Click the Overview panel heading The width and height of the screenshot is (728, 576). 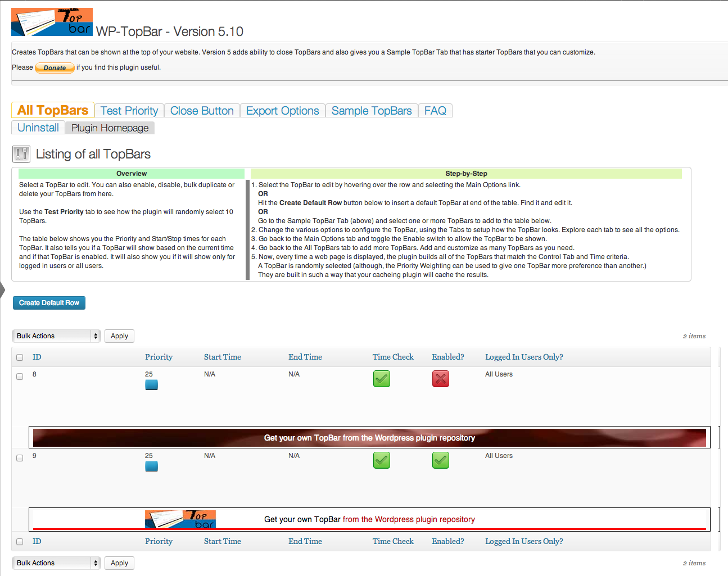(132, 174)
